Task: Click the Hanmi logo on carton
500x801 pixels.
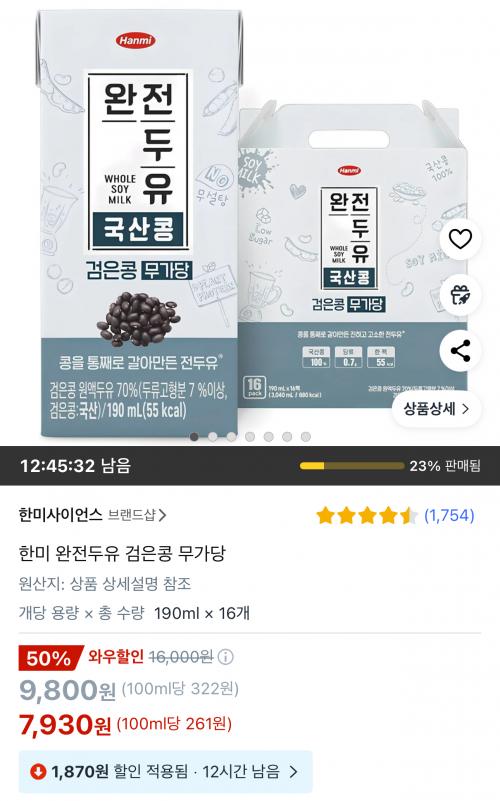Action: click(135, 40)
